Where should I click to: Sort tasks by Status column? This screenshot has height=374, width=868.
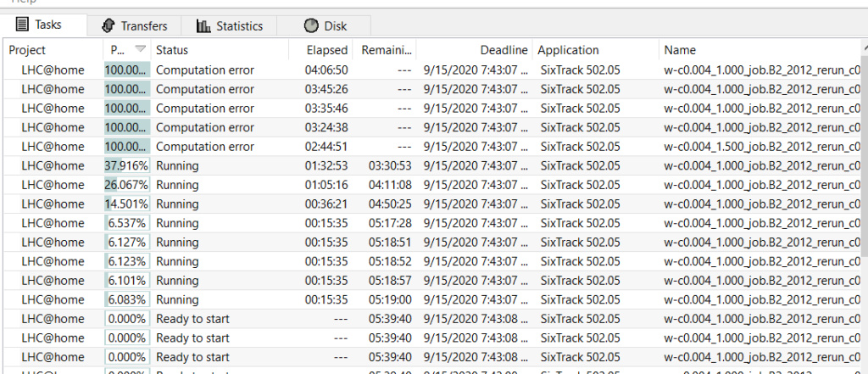220,50
